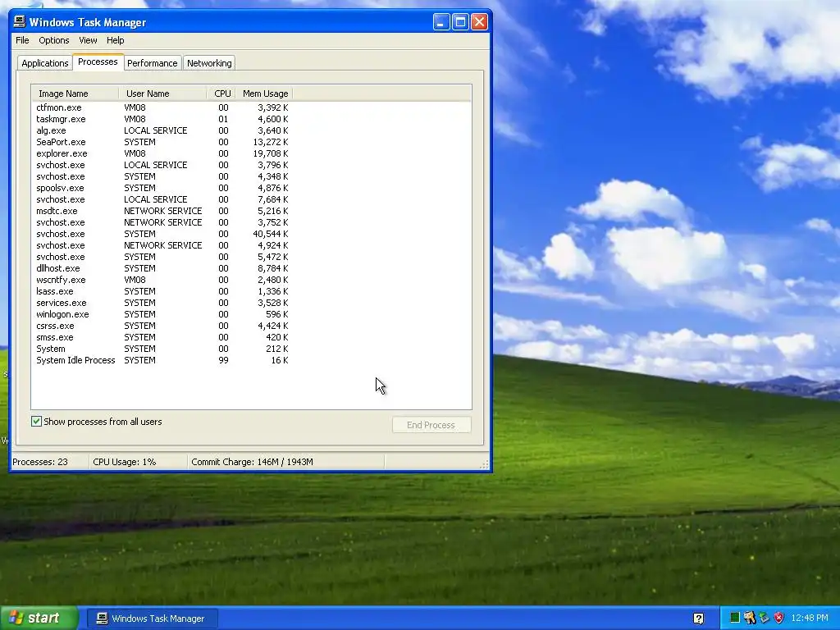Viewport: 840px width, 630px height.
Task: Open the File menu
Action: (x=22, y=40)
